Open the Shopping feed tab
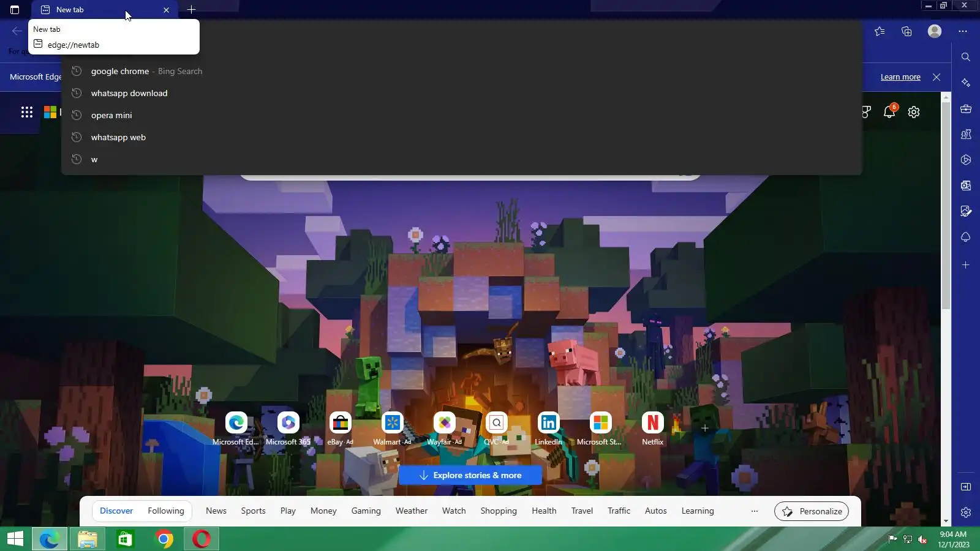 pos(499,511)
